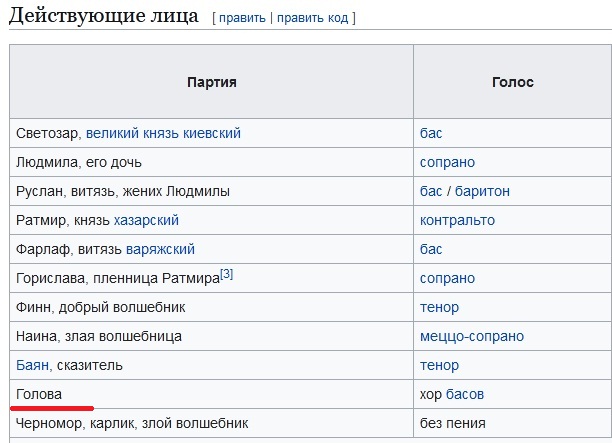Open the 'контральто' voice link

[x=457, y=220]
